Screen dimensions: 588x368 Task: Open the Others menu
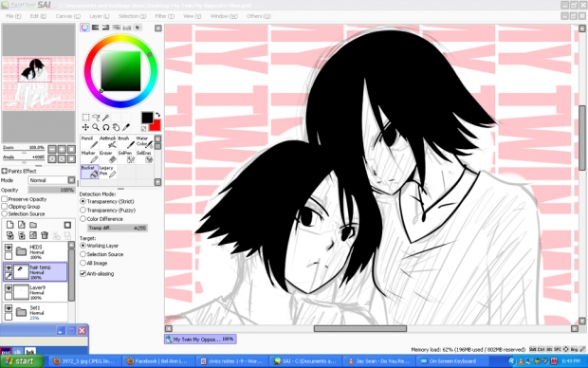[258, 16]
